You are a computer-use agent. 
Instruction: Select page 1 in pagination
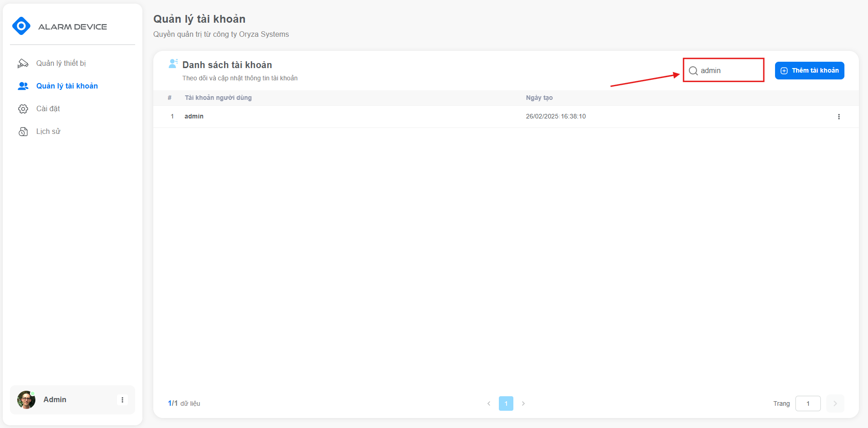pyautogui.click(x=506, y=403)
